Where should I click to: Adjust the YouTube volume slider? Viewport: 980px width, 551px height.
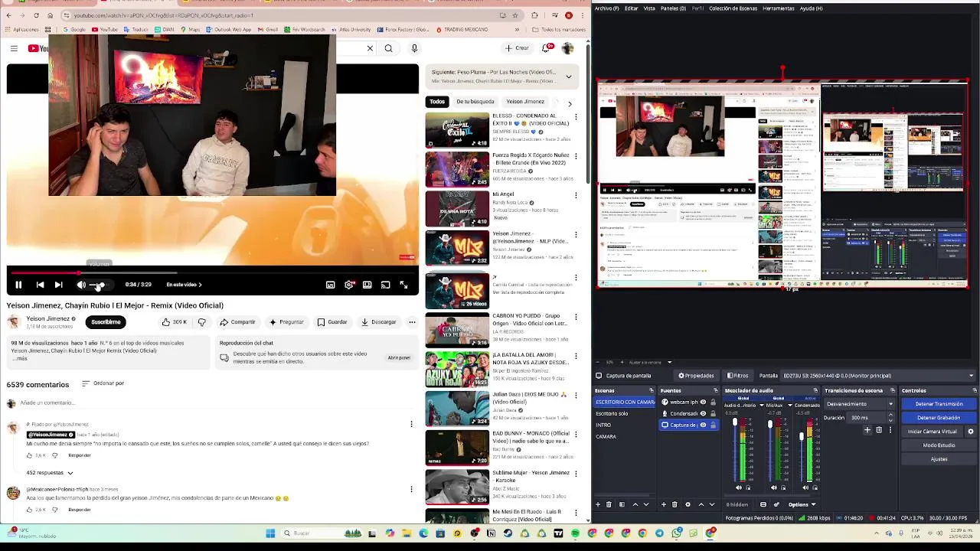(101, 285)
